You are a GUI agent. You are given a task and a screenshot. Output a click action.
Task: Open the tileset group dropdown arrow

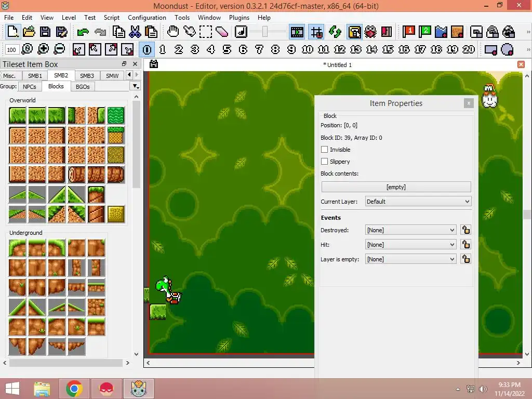136,87
